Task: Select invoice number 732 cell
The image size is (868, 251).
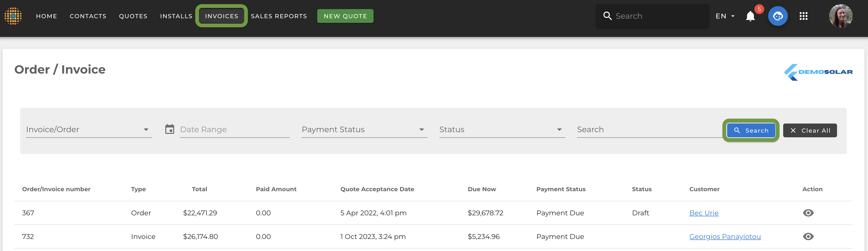Action: pyautogui.click(x=28, y=236)
